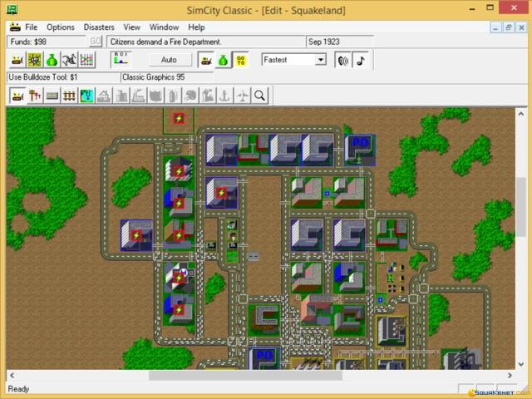This screenshot has width=532, height=399.
Task: Click the hospital building marked H
Action: pos(180,277)
